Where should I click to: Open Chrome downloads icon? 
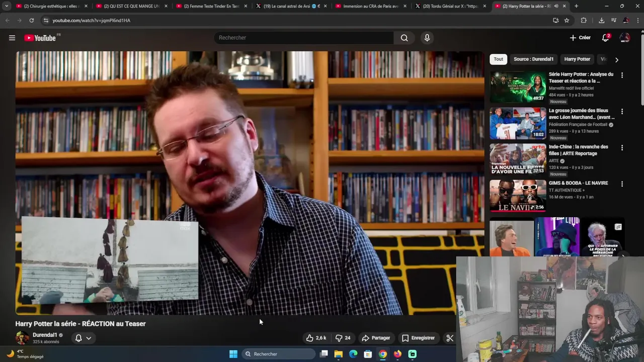point(601,21)
